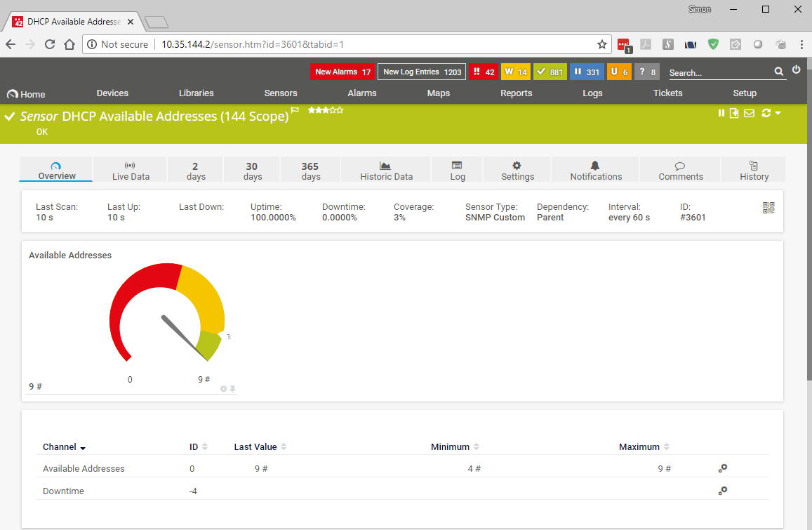
Task: Click the pin icon below the gauge
Action: tap(233, 389)
